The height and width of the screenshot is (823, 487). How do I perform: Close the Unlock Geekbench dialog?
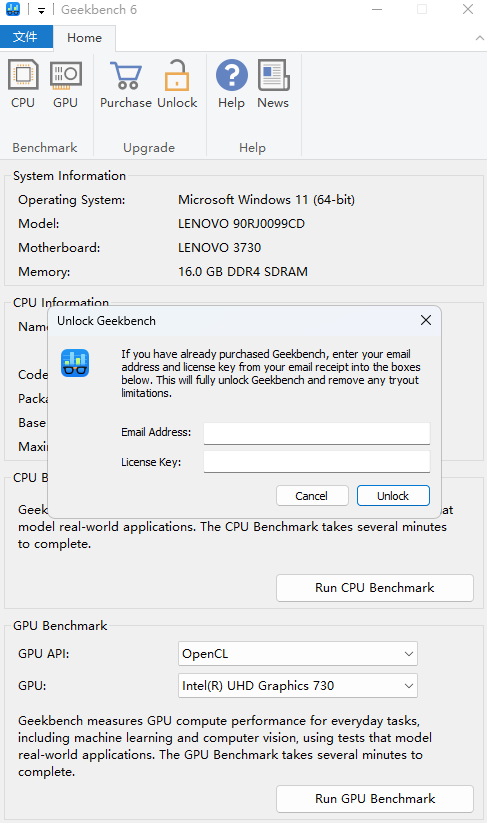click(x=426, y=320)
